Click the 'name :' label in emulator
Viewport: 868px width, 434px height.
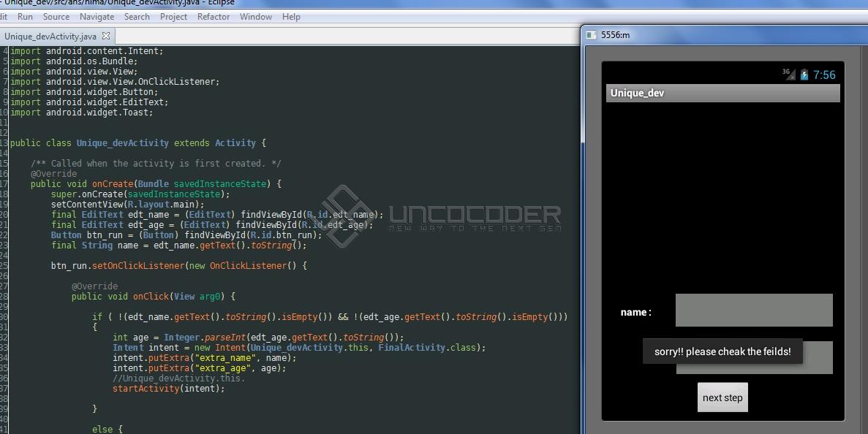636,313
